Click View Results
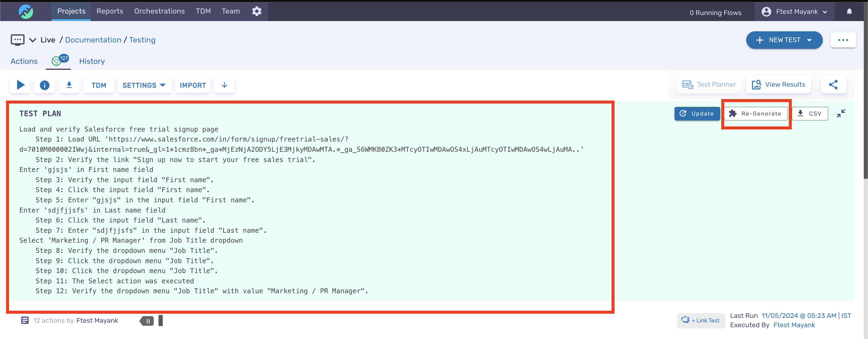 [778, 85]
